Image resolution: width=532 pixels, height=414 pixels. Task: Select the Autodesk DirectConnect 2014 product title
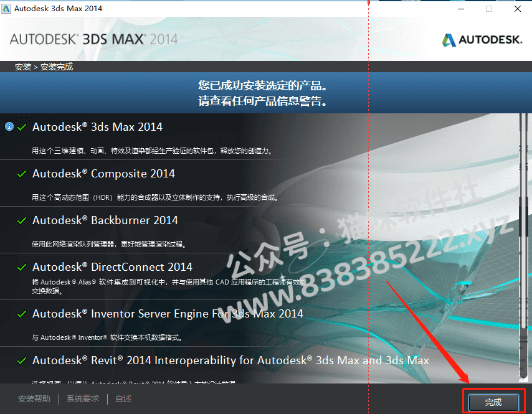[112, 267]
